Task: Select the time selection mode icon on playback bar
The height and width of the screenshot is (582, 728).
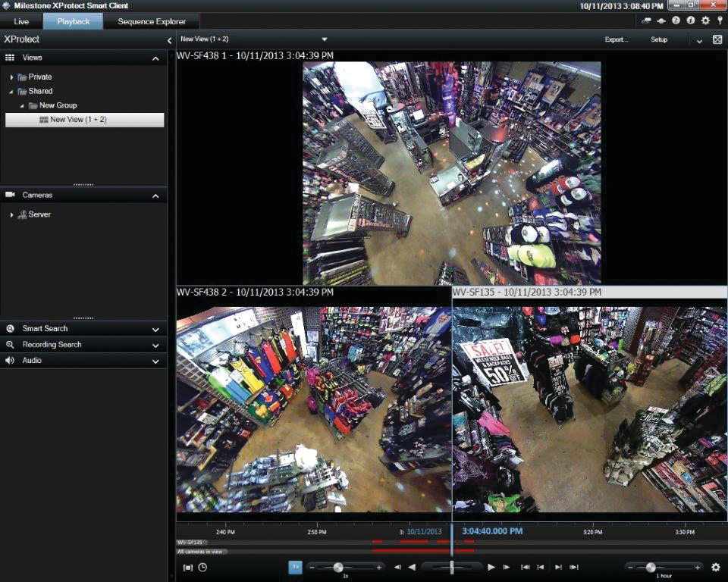Action: [x=189, y=567]
